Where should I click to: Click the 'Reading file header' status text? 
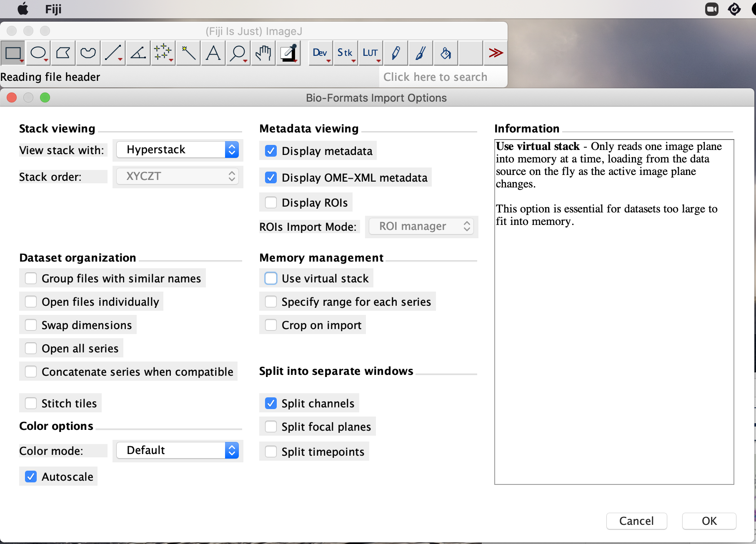tap(50, 77)
